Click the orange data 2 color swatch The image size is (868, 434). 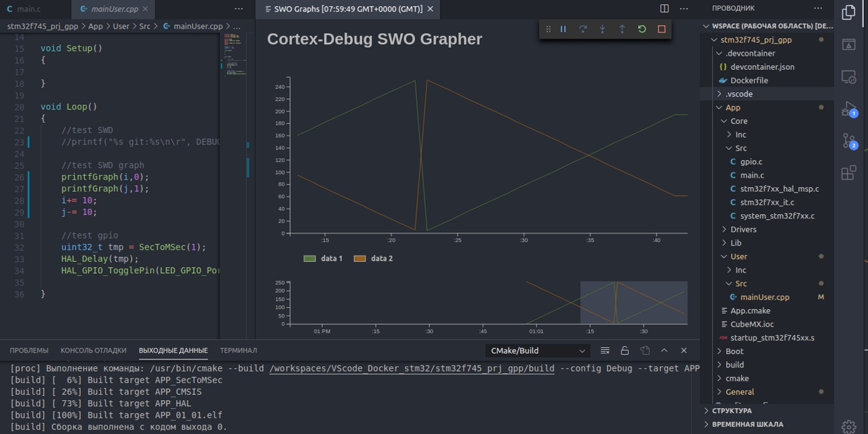[360, 258]
